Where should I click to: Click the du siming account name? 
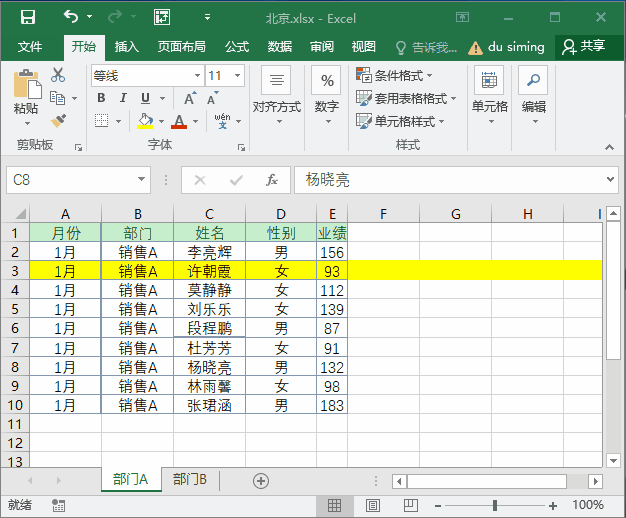[x=516, y=47]
